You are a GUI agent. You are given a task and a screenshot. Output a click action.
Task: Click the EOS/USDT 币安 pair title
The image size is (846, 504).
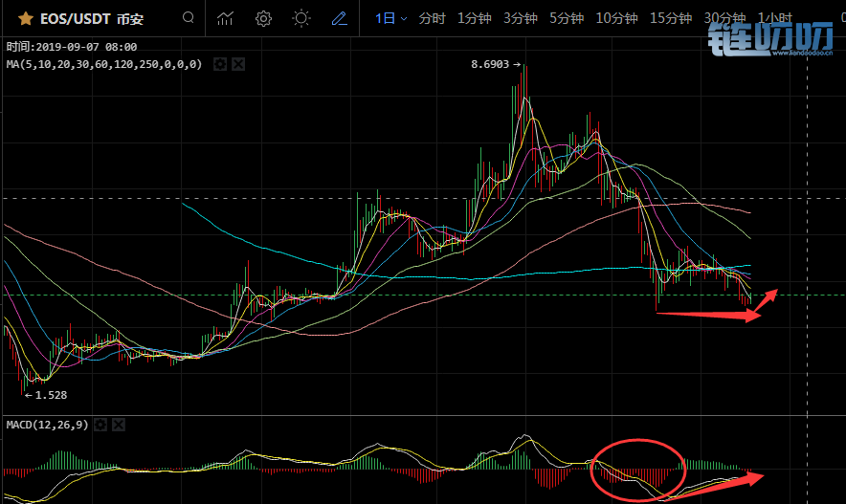point(92,19)
